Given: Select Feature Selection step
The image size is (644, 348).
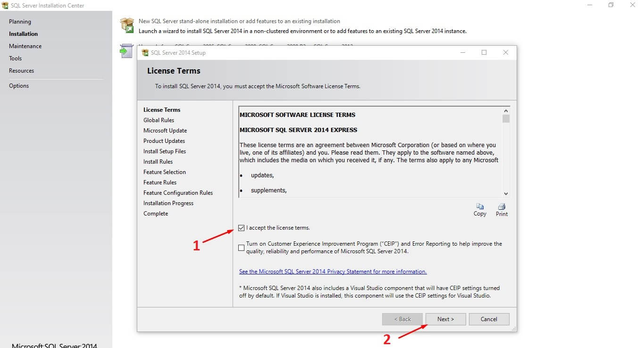Looking at the screenshot, I should click(165, 172).
